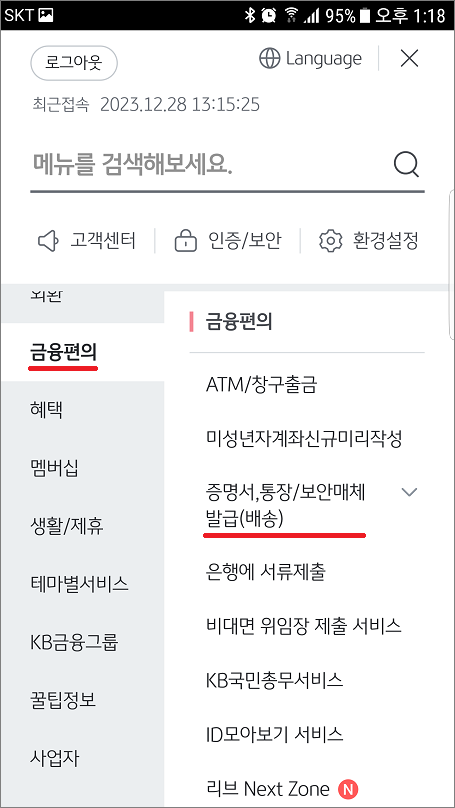Select 생활/제휴 sidebar category

pyautogui.click(x=67, y=526)
